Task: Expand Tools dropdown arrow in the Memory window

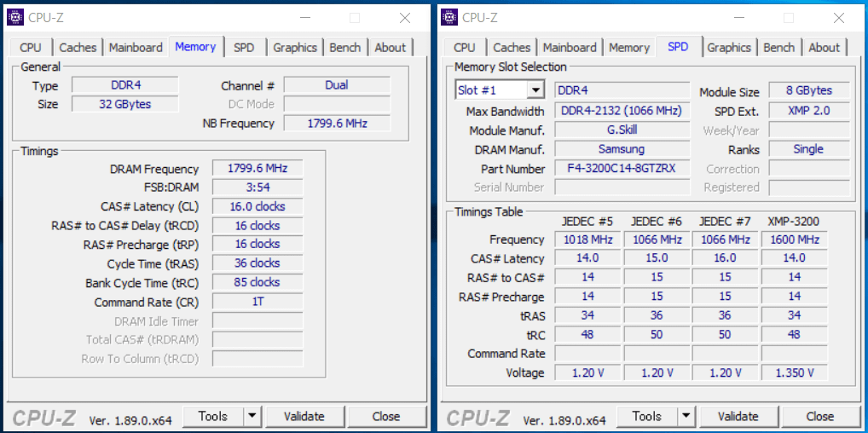Action: pyautogui.click(x=252, y=416)
